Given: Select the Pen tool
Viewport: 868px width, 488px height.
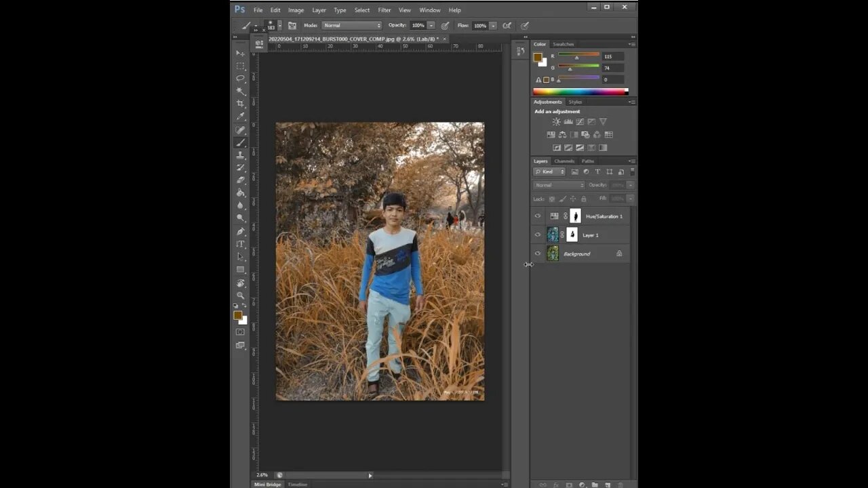Looking at the screenshot, I should (x=240, y=231).
